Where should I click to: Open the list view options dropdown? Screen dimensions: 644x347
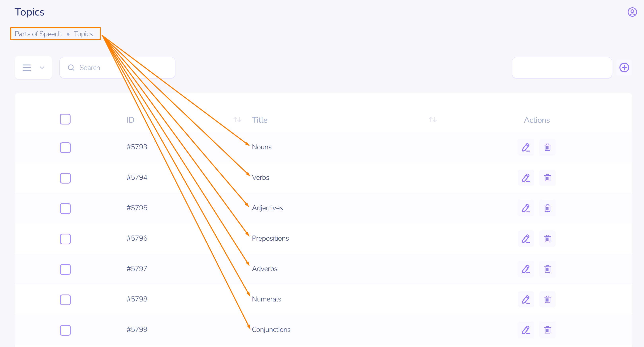pos(33,68)
